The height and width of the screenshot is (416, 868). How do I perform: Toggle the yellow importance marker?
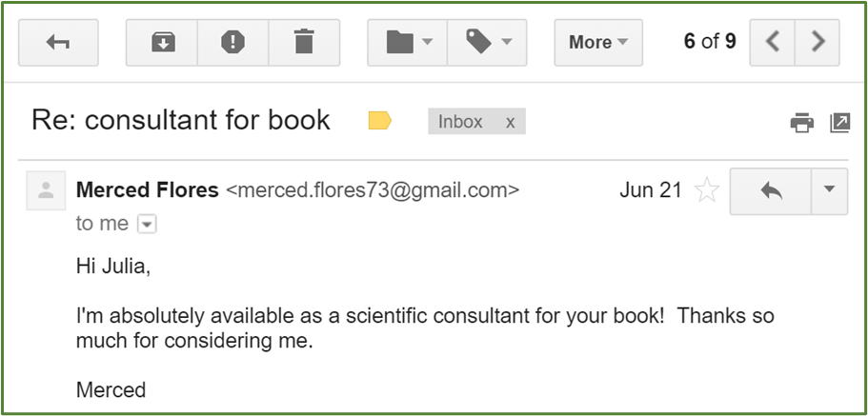pyautogui.click(x=379, y=121)
